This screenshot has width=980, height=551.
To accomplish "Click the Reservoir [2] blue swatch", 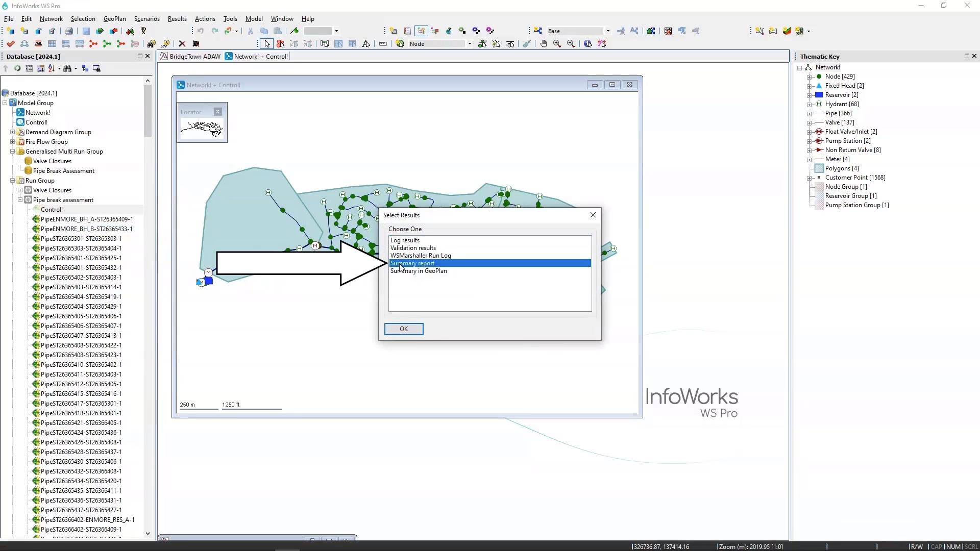I will click(x=819, y=95).
